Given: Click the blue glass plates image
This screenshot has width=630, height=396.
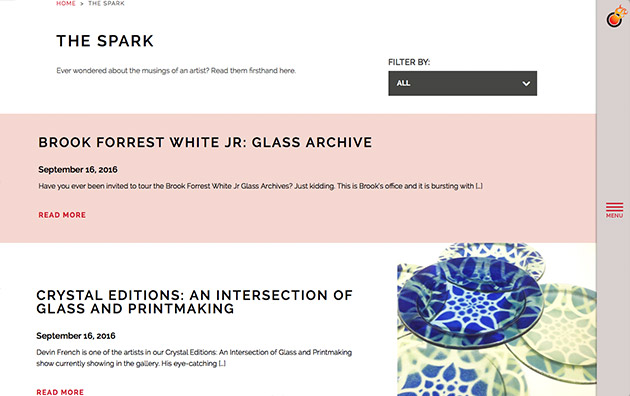Looking at the screenshot, I should (497, 319).
